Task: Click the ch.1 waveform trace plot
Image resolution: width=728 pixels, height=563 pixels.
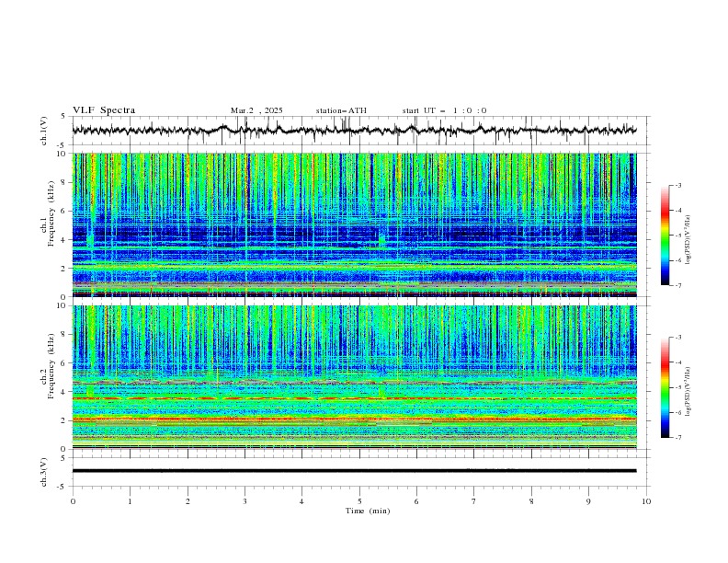Action: [354, 131]
